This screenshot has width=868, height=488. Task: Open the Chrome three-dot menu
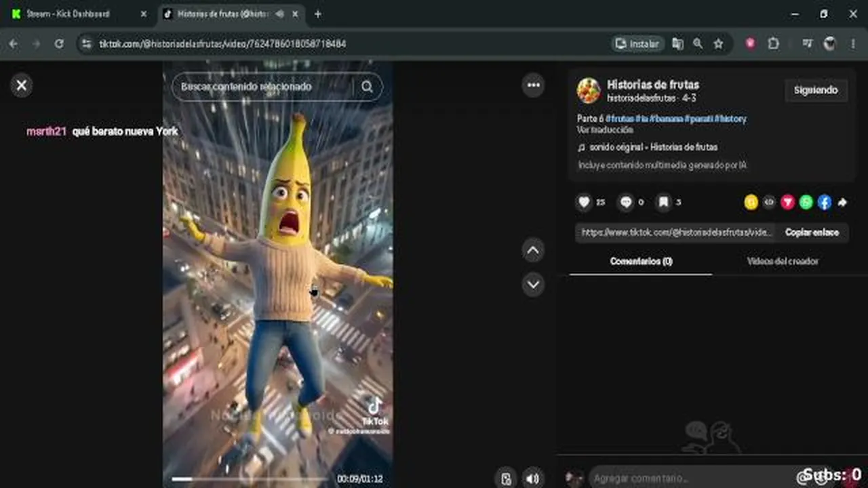853,43
